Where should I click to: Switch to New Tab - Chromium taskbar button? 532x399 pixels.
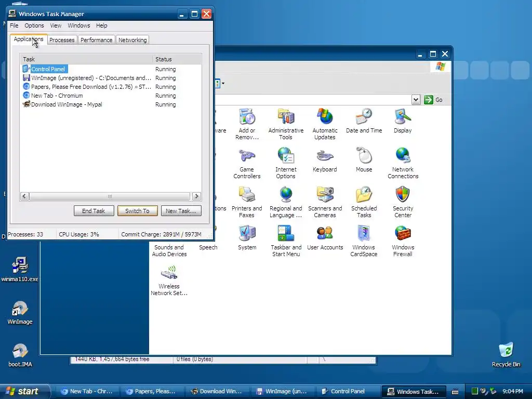86,391
